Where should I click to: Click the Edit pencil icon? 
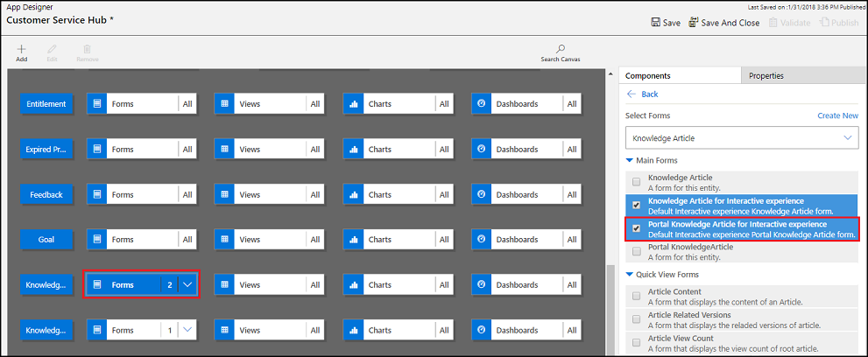pyautogui.click(x=52, y=49)
